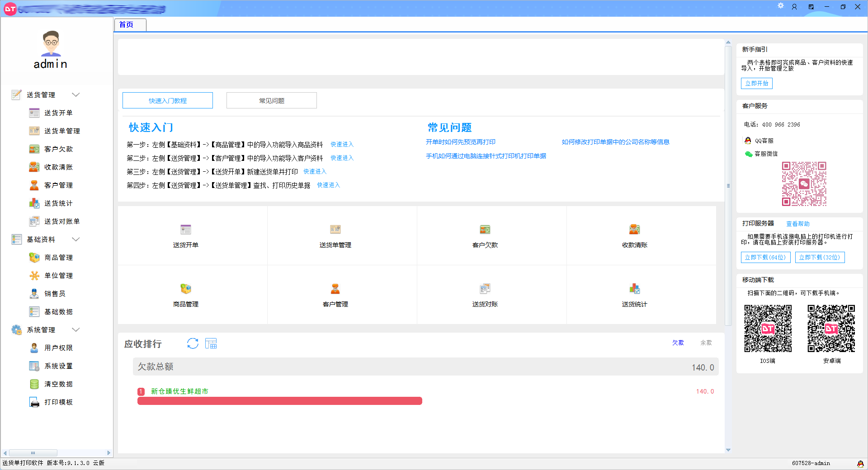Open 用户权限 in sidebar

pyautogui.click(x=51, y=348)
